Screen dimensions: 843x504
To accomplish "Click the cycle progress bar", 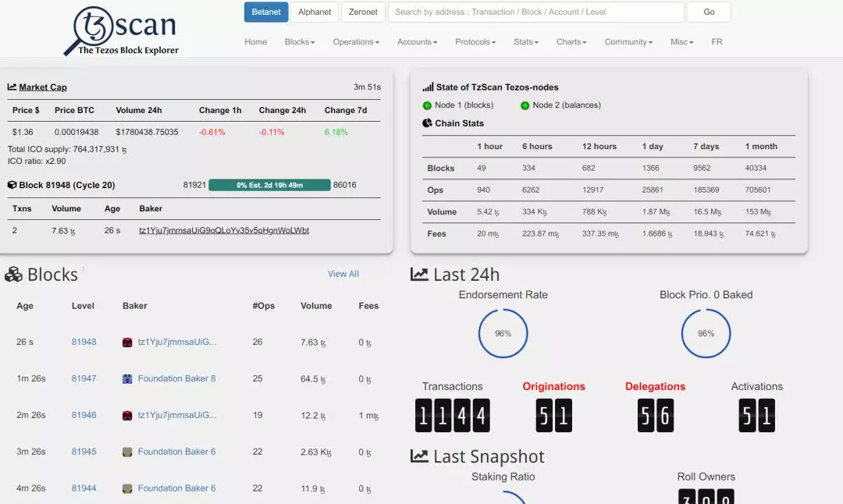I will [x=269, y=185].
